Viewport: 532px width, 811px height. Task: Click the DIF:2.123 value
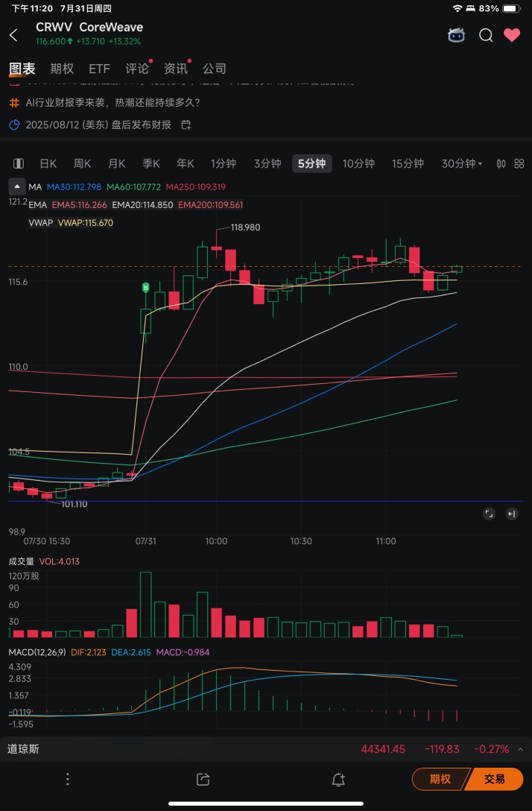pos(89,652)
